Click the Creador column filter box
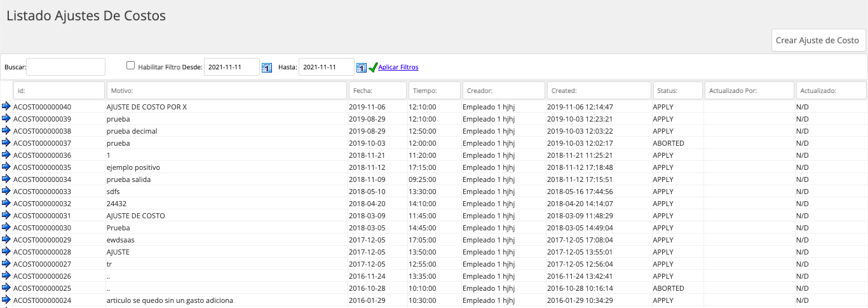 coord(504,90)
